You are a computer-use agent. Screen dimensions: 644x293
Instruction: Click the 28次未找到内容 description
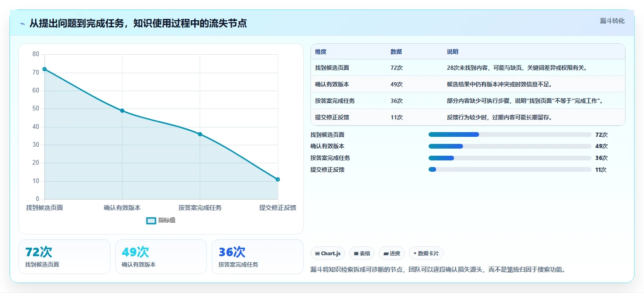click(x=517, y=68)
